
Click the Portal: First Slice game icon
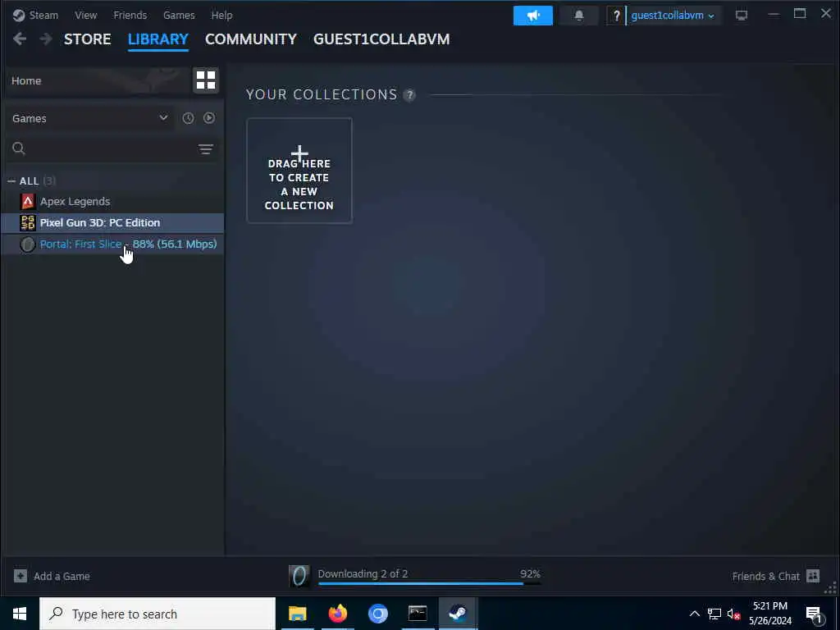point(27,244)
